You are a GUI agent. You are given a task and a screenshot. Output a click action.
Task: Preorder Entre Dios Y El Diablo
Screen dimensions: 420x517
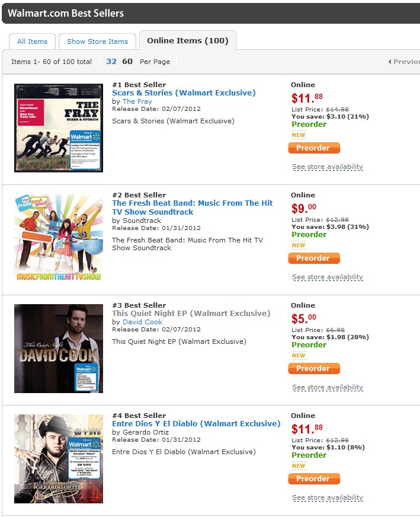(314, 479)
